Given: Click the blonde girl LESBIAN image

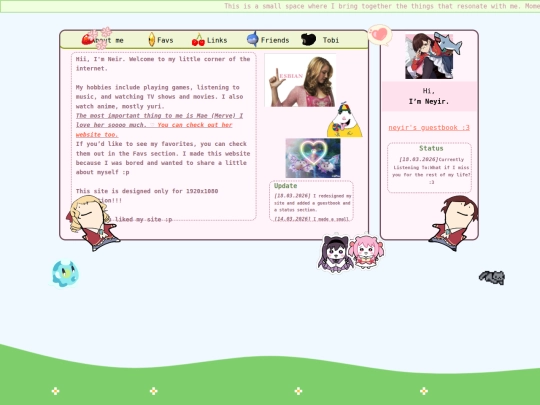Looking at the screenshot, I should 300,80.
